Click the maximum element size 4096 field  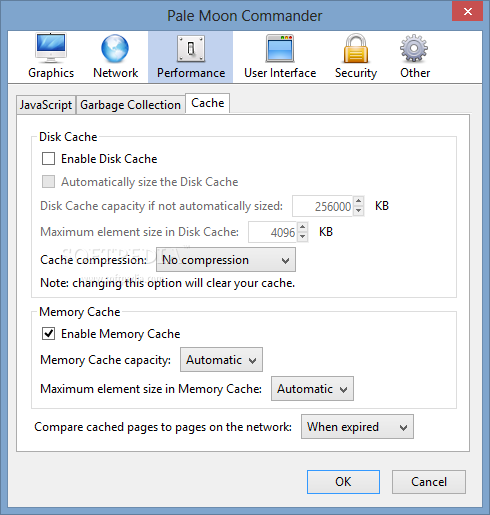click(272, 232)
